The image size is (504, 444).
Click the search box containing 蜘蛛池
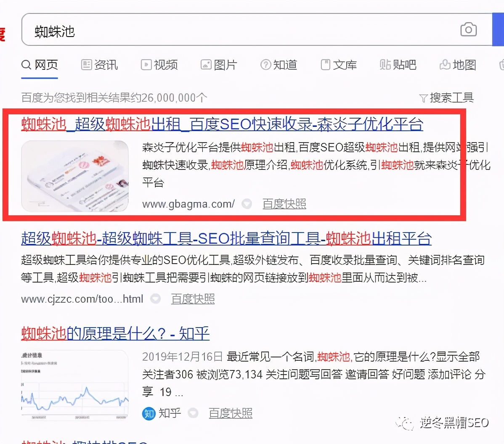[257, 29]
